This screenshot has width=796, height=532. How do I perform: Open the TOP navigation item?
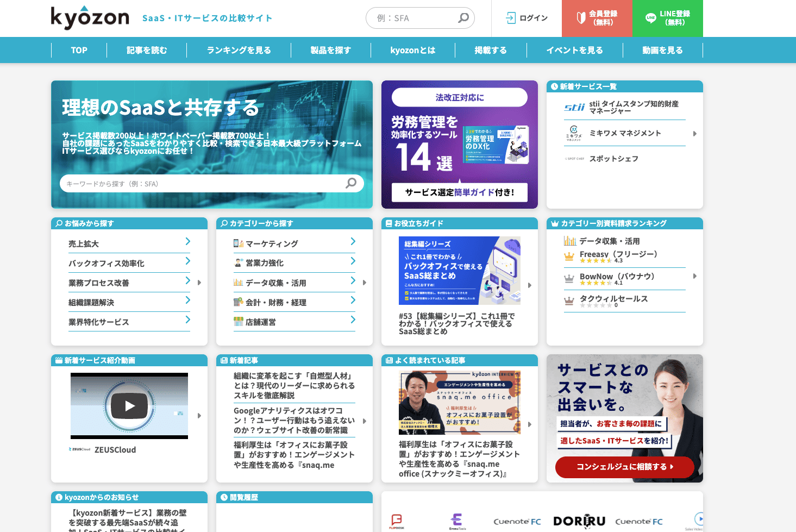pos(79,50)
